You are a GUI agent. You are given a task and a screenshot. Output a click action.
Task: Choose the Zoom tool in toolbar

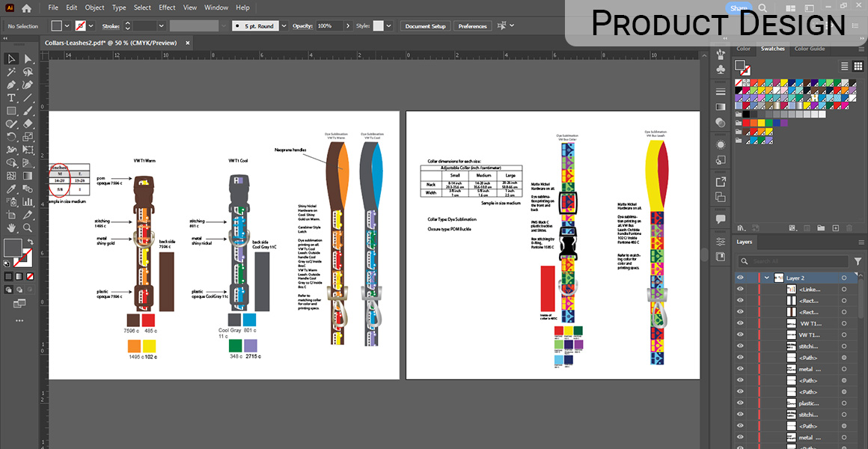[28, 227]
